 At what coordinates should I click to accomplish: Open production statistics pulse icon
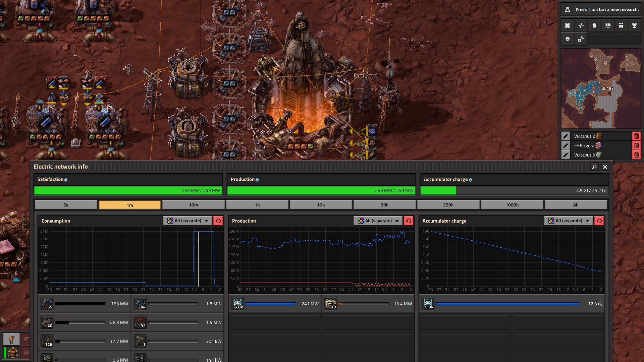click(581, 25)
